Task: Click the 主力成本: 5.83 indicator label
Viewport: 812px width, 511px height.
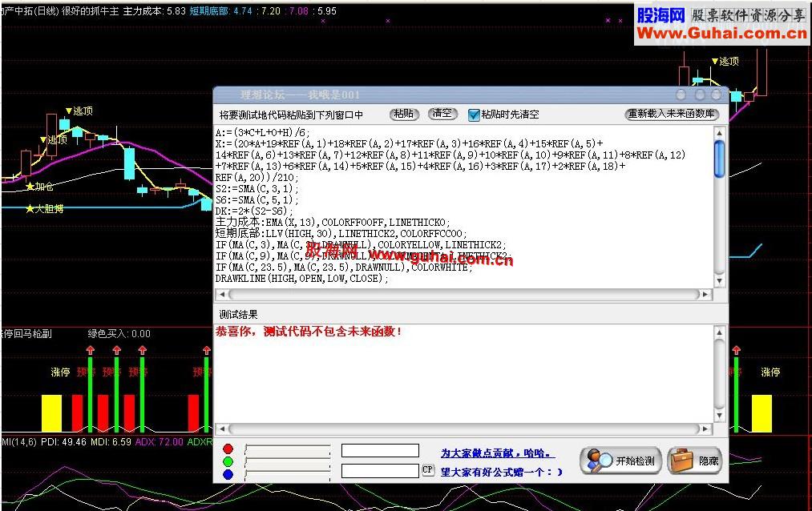Action: [x=155, y=11]
